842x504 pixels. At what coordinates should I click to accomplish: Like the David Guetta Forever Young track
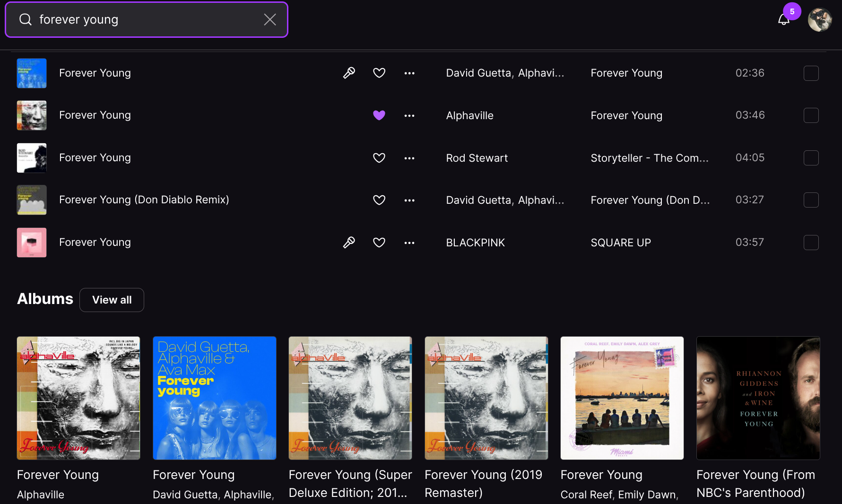coord(379,73)
